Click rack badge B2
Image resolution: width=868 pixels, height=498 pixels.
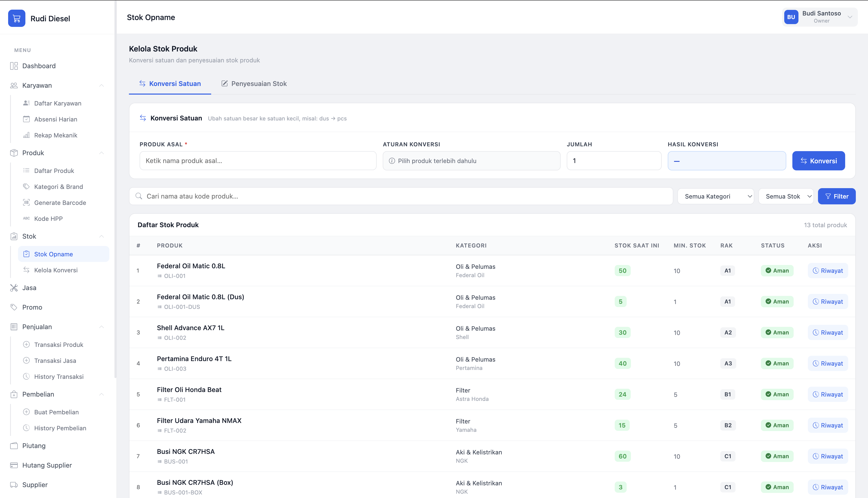728,425
